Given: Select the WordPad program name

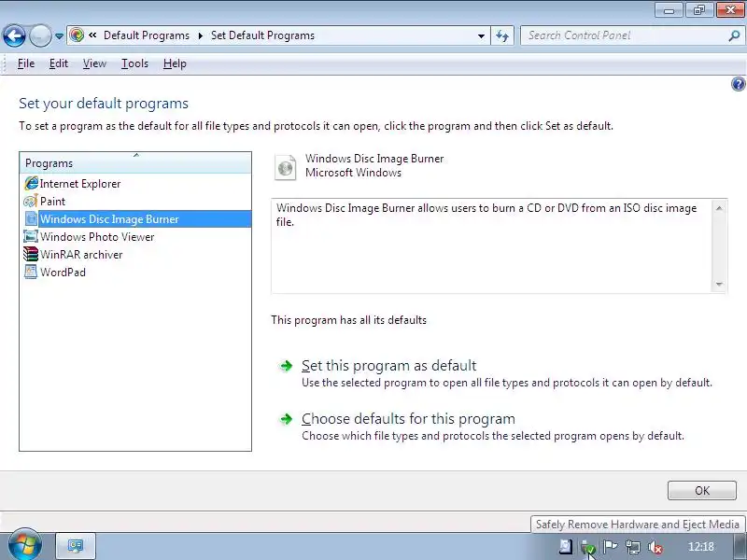Looking at the screenshot, I should tap(63, 273).
